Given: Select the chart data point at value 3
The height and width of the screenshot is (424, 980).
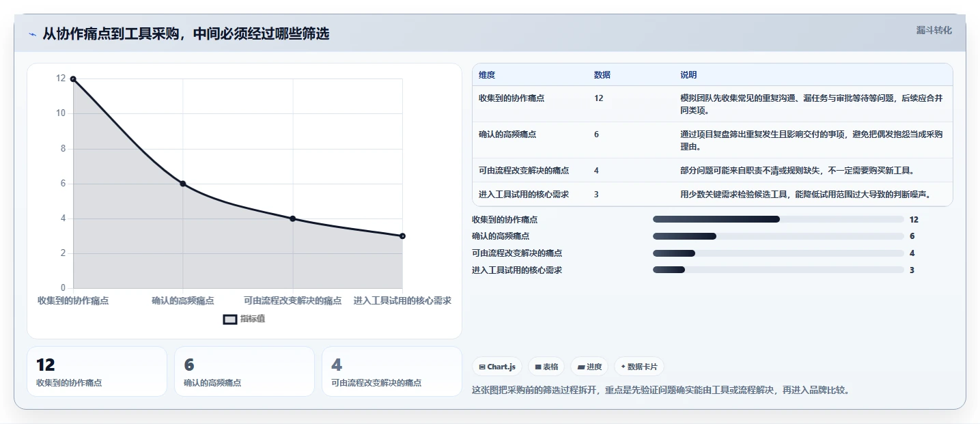Looking at the screenshot, I should pos(402,236).
